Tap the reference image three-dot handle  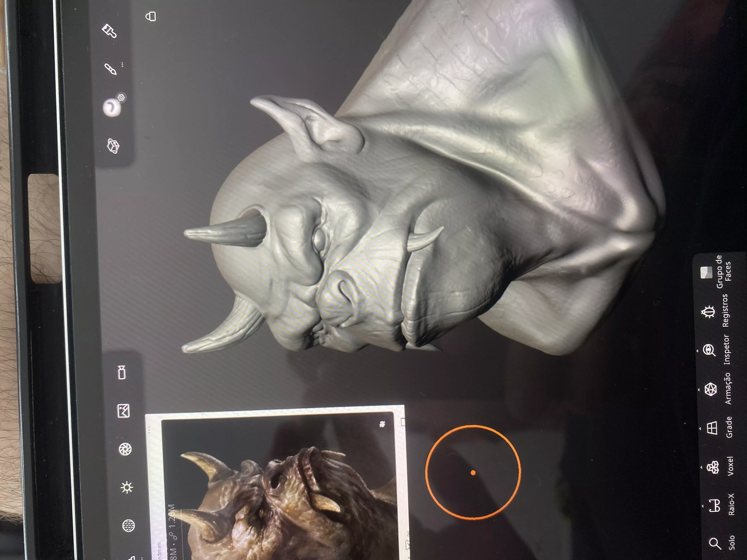coord(149,429)
